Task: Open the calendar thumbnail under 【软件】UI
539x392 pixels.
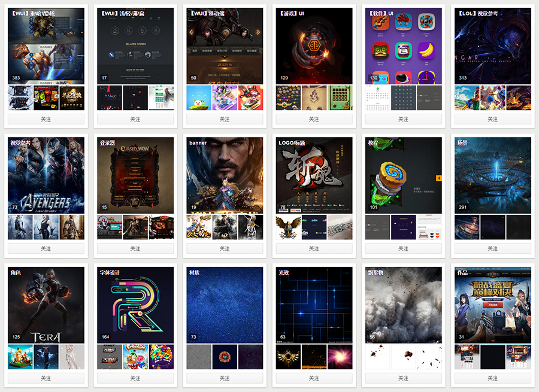Action: pos(377,98)
